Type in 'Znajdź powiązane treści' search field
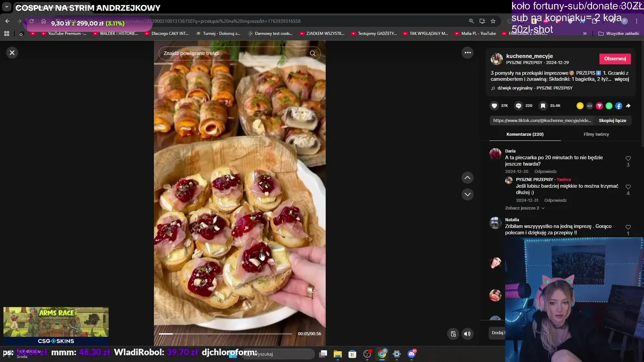Image resolution: width=644 pixels, height=362 pixels. coord(231,53)
